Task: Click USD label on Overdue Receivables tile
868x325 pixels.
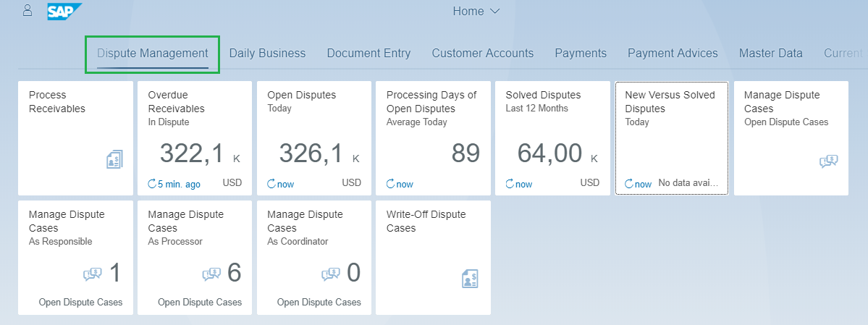Action: [232, 182]
